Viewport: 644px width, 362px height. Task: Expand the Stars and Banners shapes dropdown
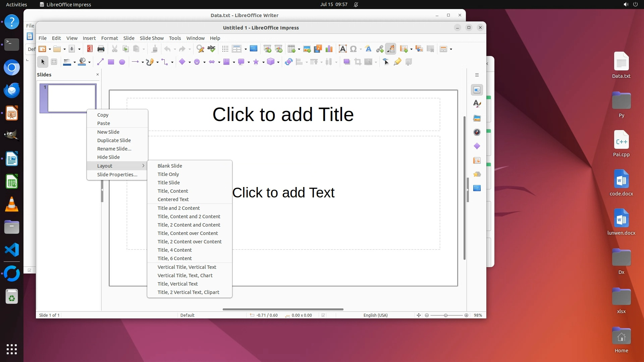point(263,62)
